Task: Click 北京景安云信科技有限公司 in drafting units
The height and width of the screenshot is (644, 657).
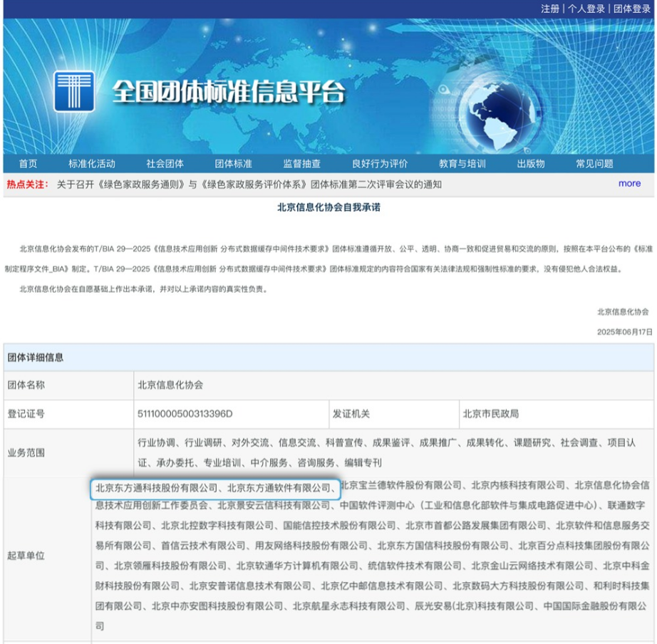Action: pos(274,505)
